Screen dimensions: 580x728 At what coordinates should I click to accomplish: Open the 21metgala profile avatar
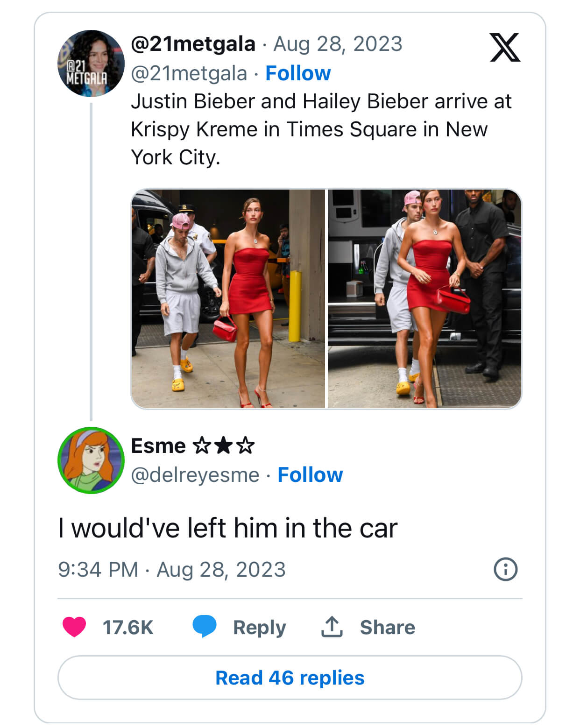(x=91, y=64)
